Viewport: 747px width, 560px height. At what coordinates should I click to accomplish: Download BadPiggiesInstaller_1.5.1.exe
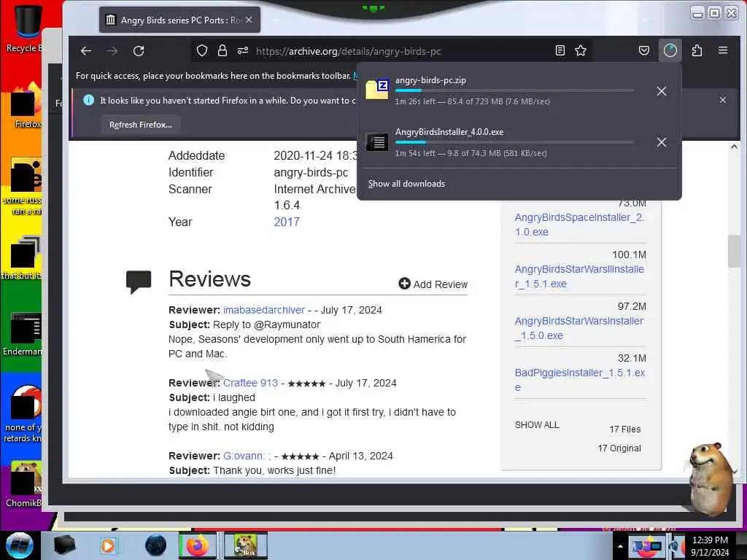pyautogui.click(x=579, y=380)
